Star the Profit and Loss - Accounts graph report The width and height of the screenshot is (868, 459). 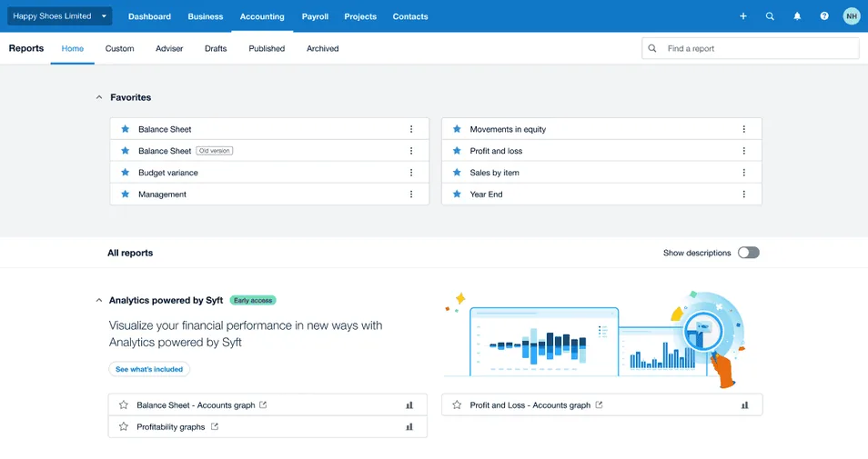pyautogui.click(x=457, y=404)
